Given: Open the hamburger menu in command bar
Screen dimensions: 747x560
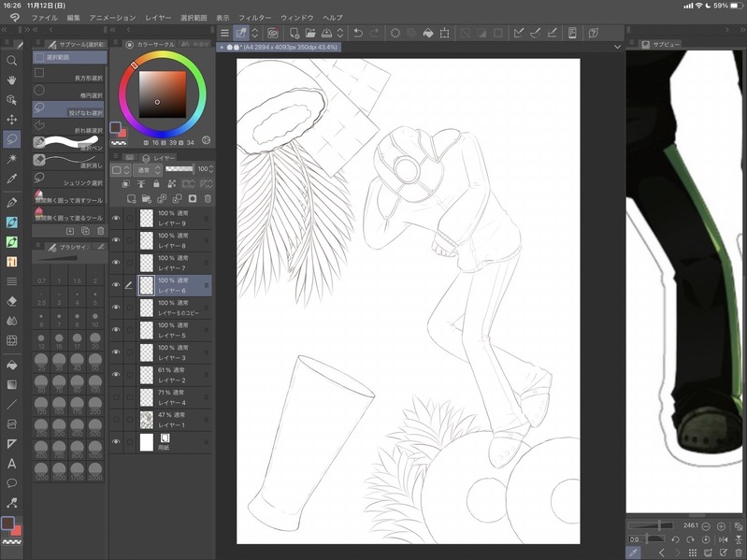Looking at the screenshot, I should pos(224,33).
